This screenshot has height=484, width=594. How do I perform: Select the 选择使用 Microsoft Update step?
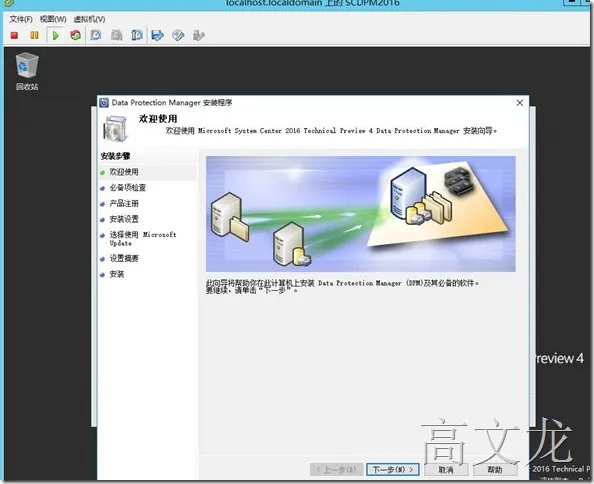tap(143, 239)
